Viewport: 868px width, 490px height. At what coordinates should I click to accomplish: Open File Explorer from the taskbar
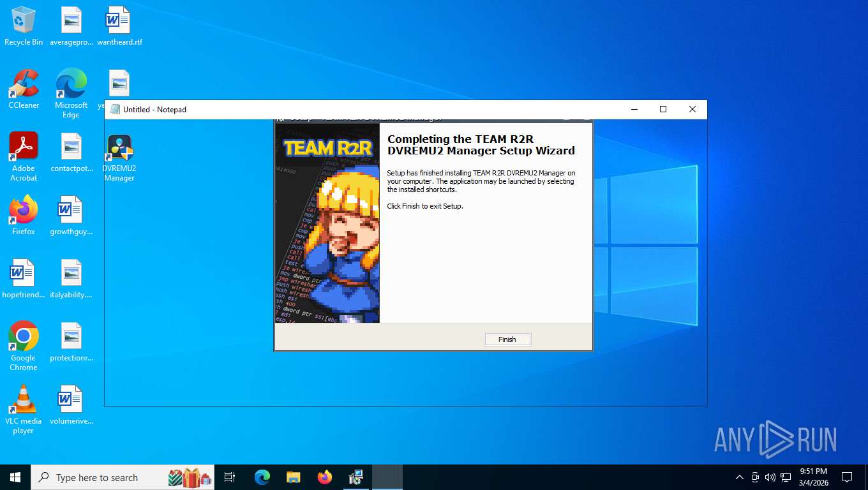click(293, 477)
